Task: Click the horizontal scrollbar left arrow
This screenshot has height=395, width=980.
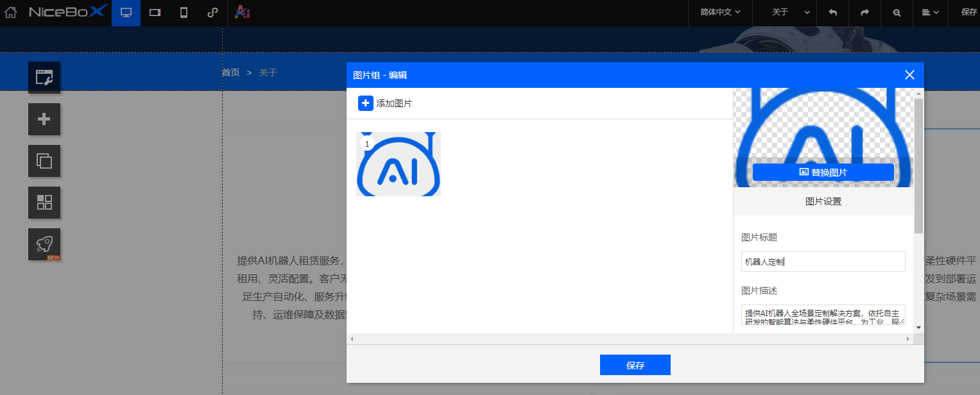Action: tap(351, 339)
